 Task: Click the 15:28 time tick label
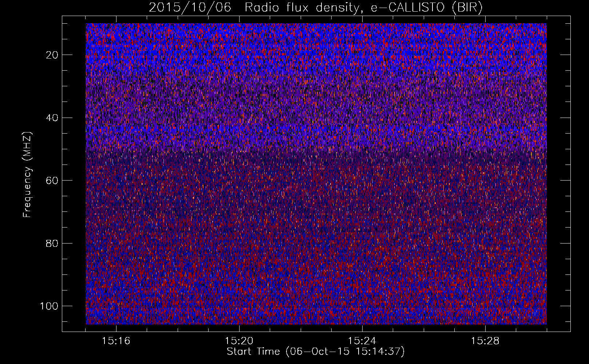coord(485,341)
